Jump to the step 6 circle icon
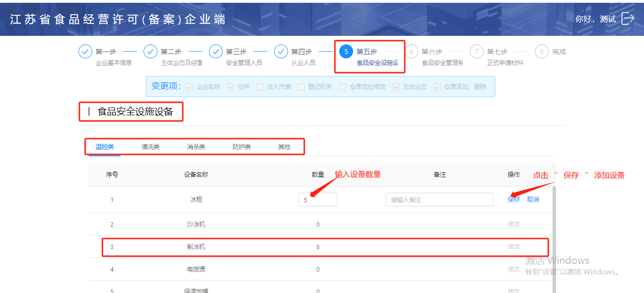 coord(411,52)
